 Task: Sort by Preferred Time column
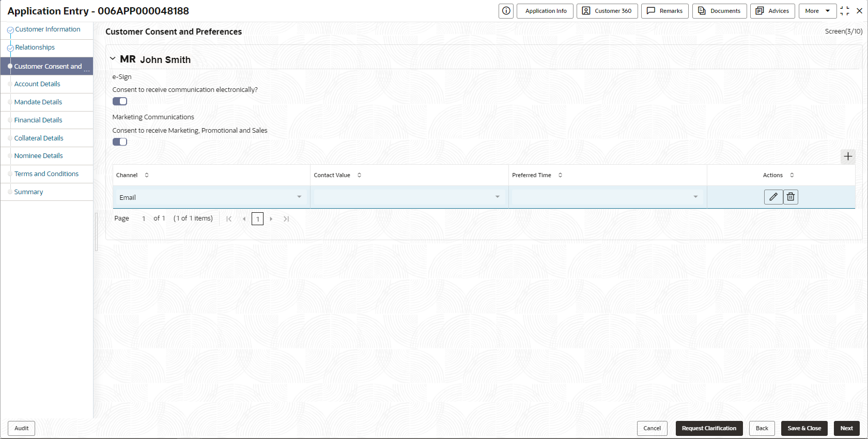560,175
